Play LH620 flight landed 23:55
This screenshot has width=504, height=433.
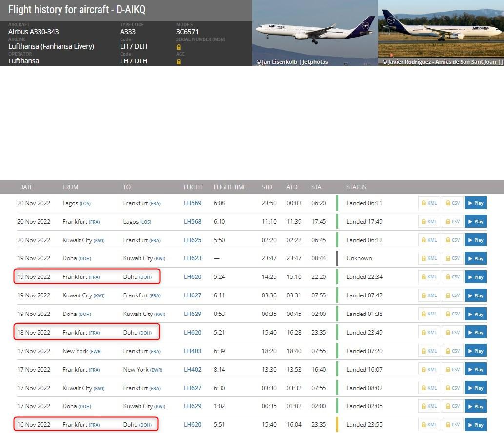476,425
